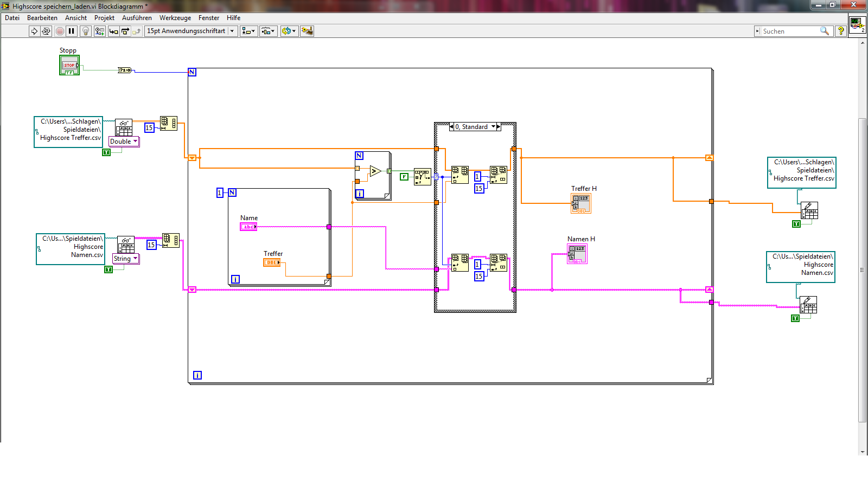Viewport: 868px width, 488px height.
Task: Open the Distribute Objects dropdown
Action: click(269, 31)
